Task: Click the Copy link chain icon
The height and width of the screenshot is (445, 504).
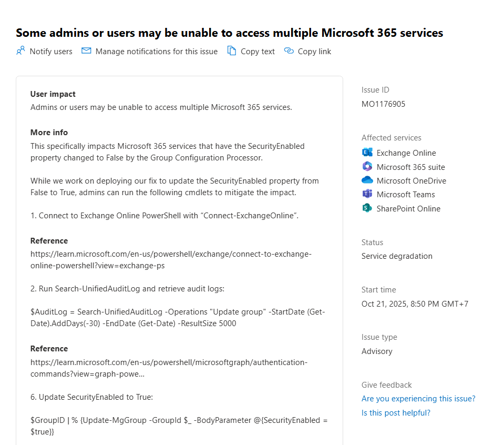Action: click(289, 51)
